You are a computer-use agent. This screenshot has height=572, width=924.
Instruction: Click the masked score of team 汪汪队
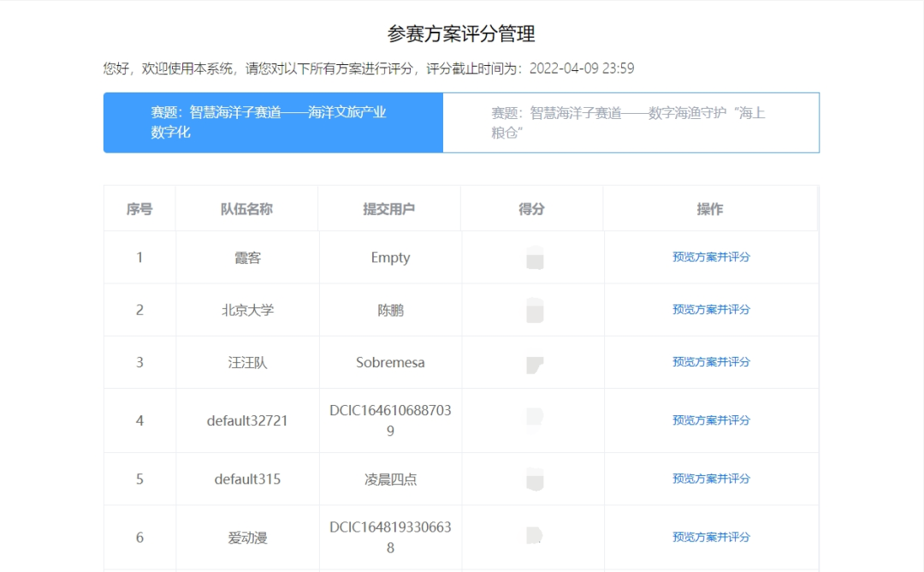click(x=535, y=365)
